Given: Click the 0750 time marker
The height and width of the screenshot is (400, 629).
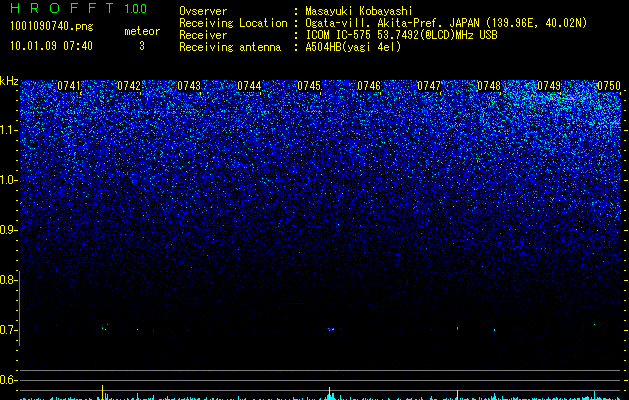Looking at the screenshot, I should [609, 86].
